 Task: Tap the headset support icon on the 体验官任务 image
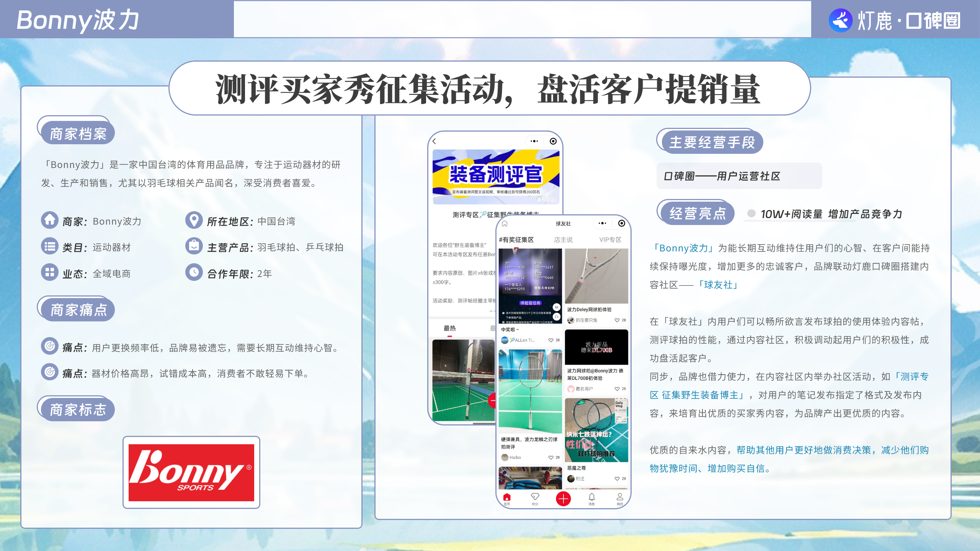[x=557, y=317]
